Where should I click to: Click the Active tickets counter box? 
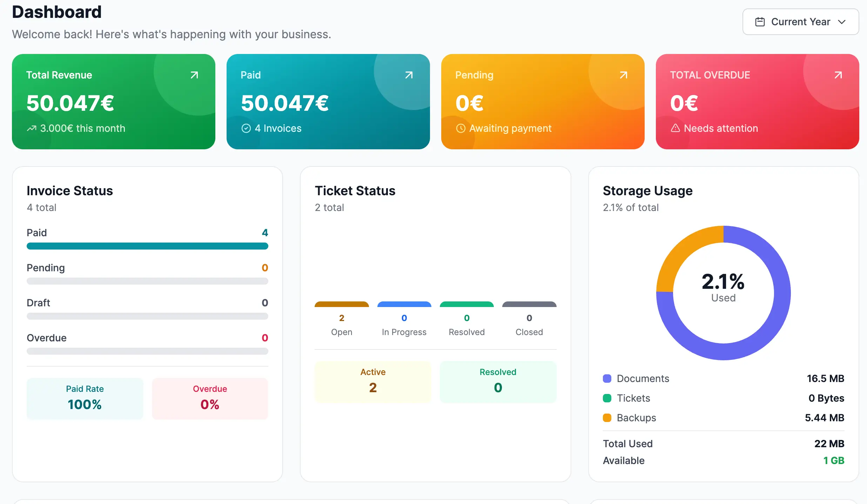point(373,382)
